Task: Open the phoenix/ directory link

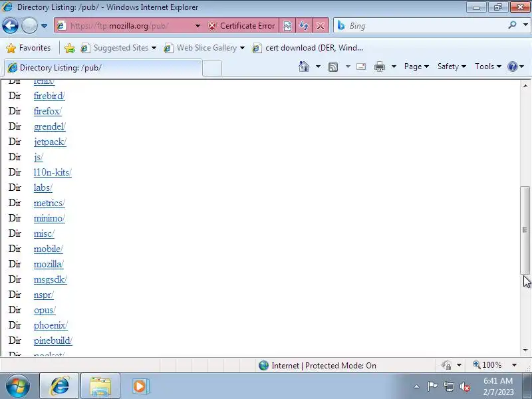Action: click(x=51, y=325)
